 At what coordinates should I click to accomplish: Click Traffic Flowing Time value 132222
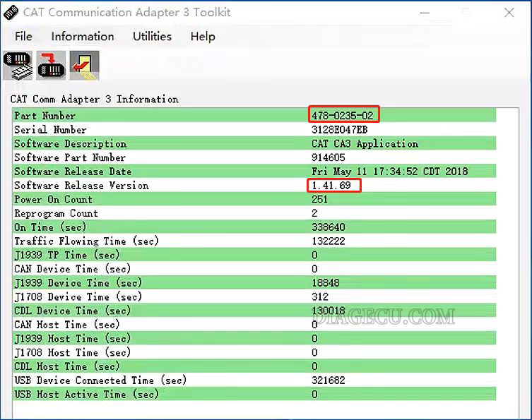pos(329,241)
